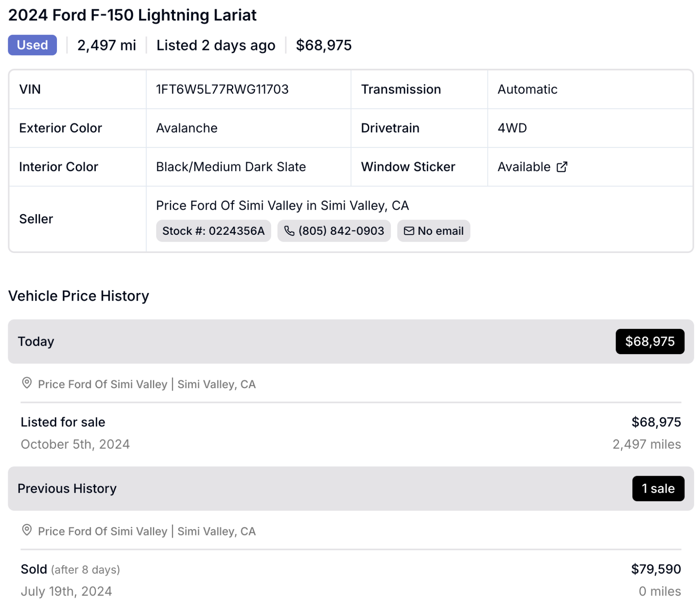
Task: Click the Stock # 0224356A chip
Action: tap(213, 231)
